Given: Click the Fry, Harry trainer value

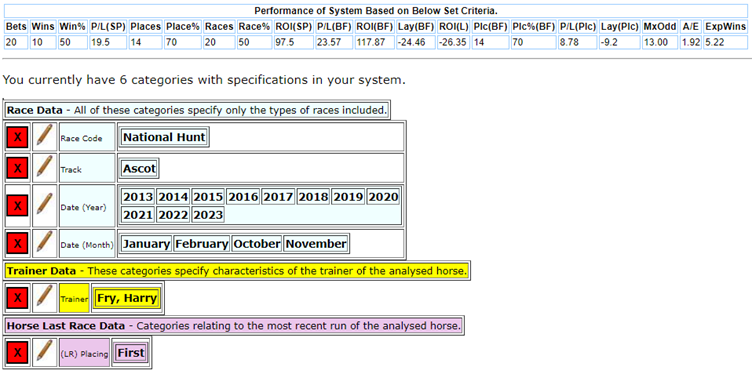Looking at the screenshot, I should click(x=127, y=298).
